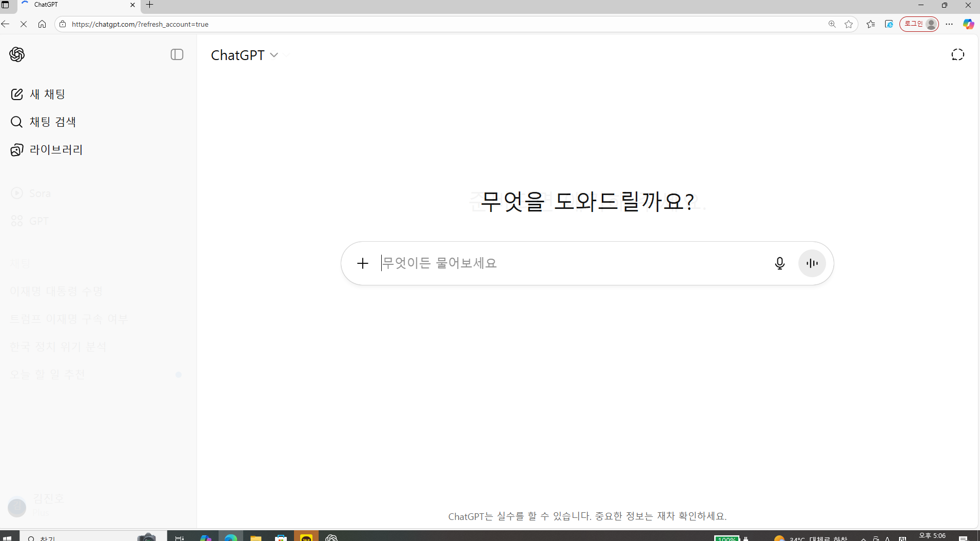The image size is (980, 541).
Task: Open the GPT explorer in the sidebar
Action: 30,221
